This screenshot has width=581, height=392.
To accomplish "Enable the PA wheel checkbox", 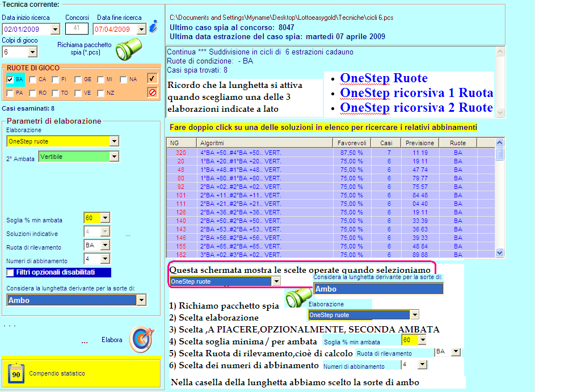I will [x=10, y=93].
